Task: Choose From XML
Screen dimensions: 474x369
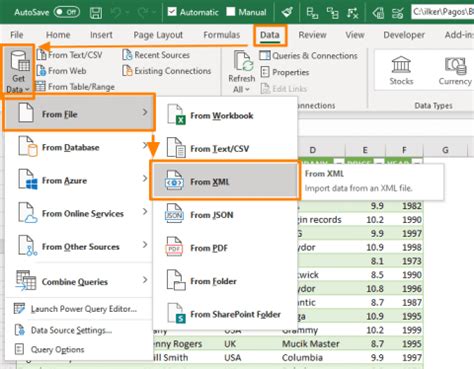Action: (225, 181)
